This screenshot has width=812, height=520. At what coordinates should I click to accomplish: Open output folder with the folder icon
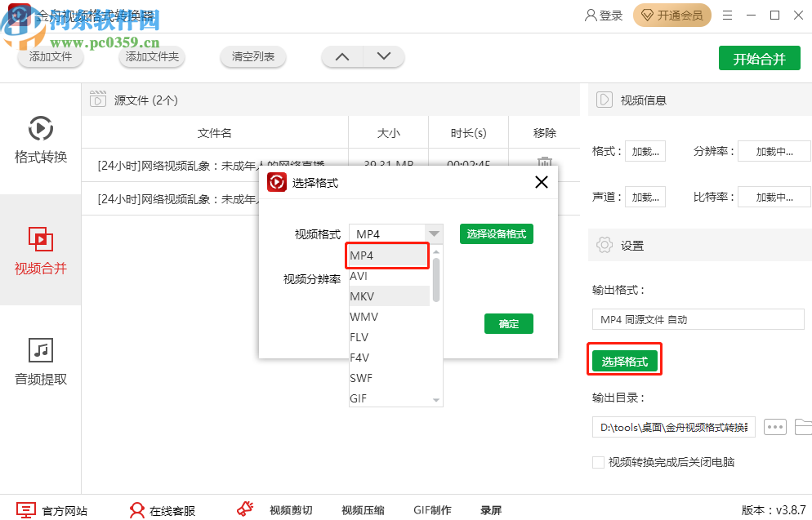tap(803, 428)
